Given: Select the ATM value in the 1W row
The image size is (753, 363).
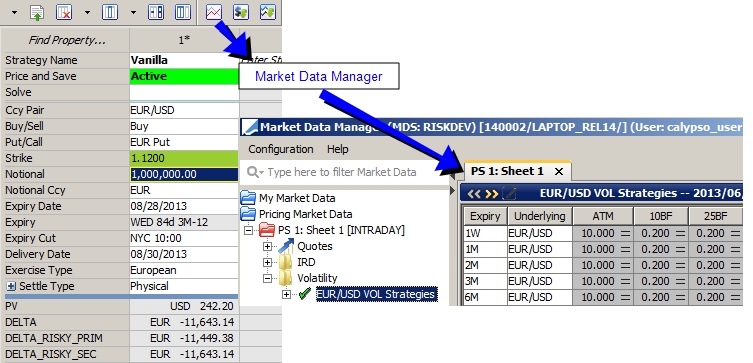Looking at the screenshot, I should [x=603, y=233].
